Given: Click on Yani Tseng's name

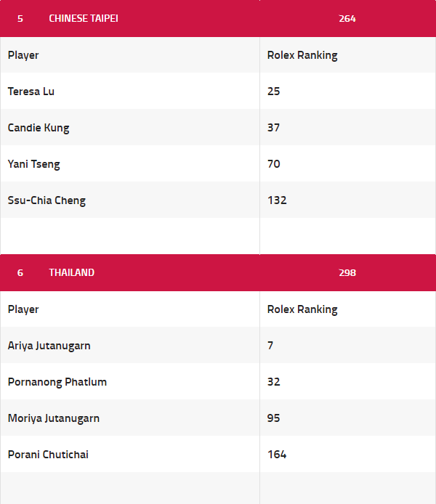Looking at the screenshot, I should 34,164.
